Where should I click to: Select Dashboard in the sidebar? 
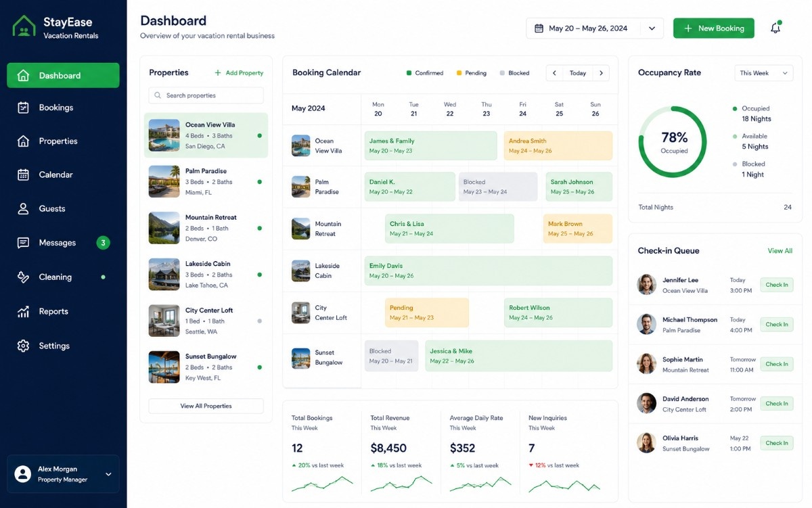[x=63, y=75]
